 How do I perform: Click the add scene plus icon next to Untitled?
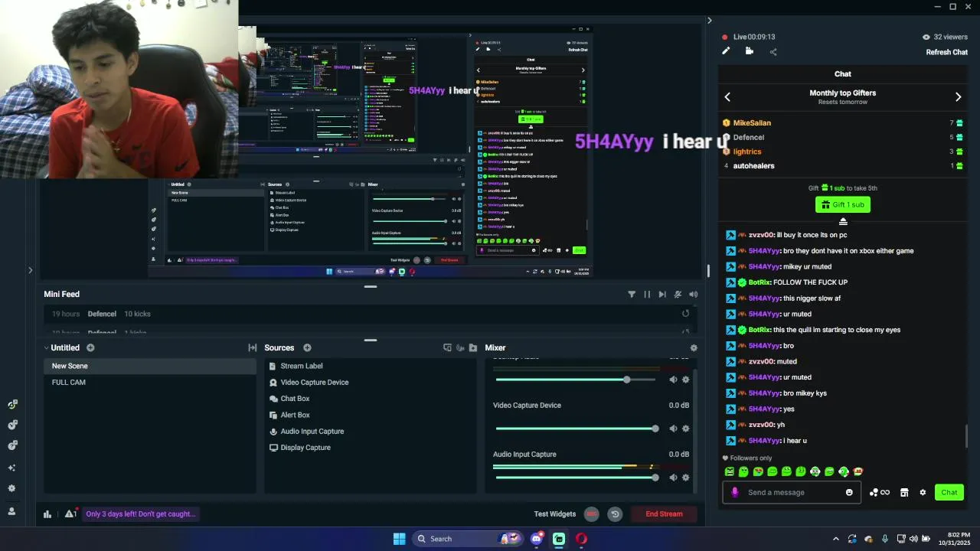click(x=90, y=347)
